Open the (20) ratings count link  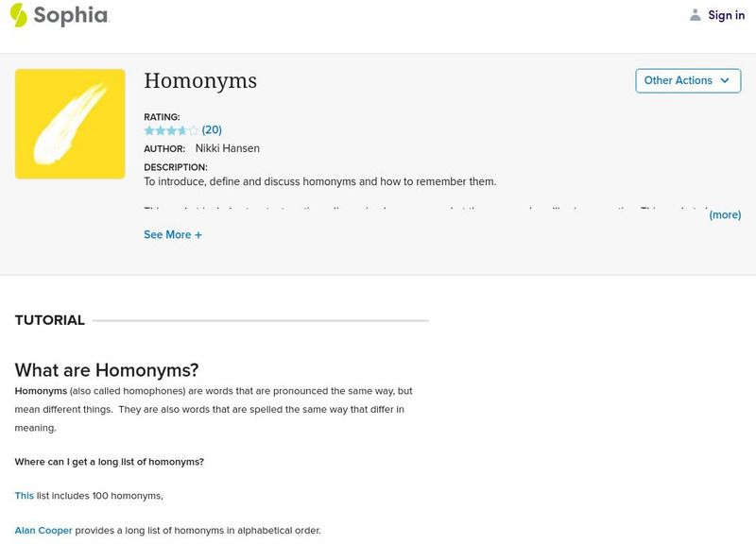tap(212, 130)
